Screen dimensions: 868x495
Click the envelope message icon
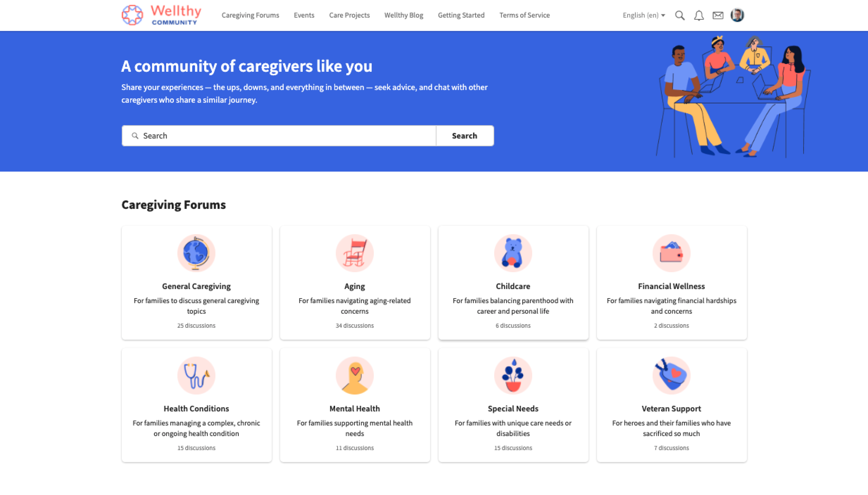pyautogui.click(x=718, y=15)
